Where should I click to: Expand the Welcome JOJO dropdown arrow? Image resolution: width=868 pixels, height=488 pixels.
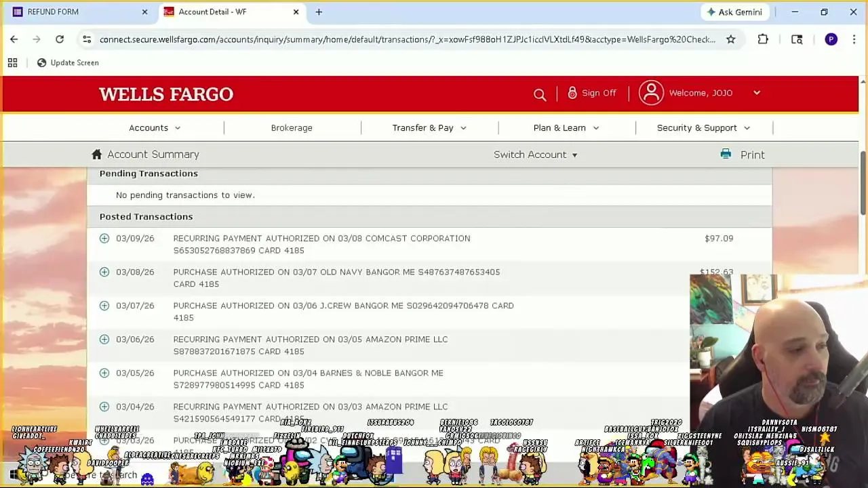[757, 93]
